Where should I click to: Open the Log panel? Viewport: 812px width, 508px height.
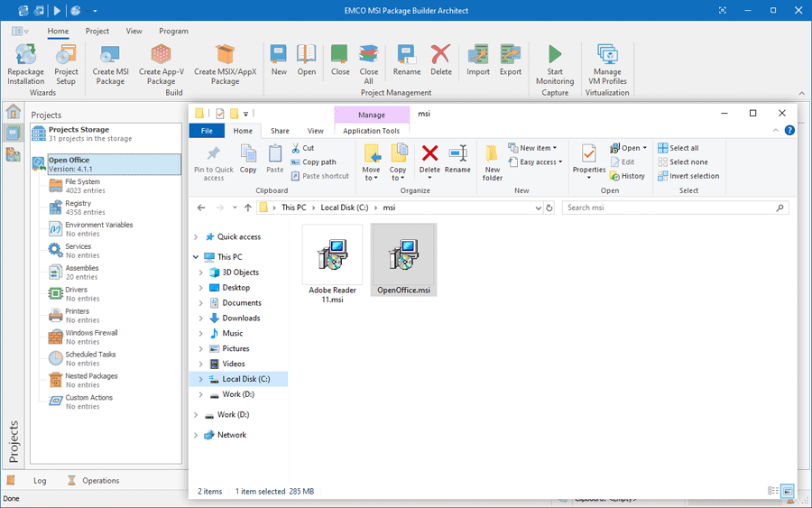point(40,481)
